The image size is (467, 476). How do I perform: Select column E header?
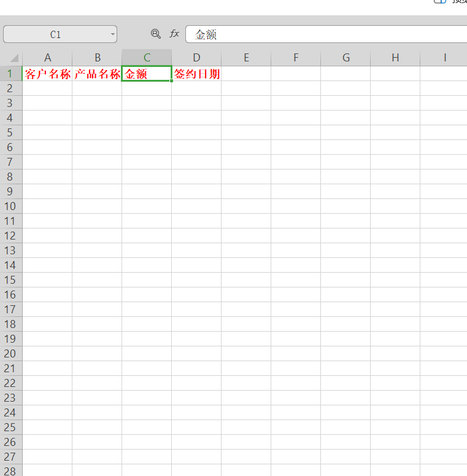pos(246,58)
